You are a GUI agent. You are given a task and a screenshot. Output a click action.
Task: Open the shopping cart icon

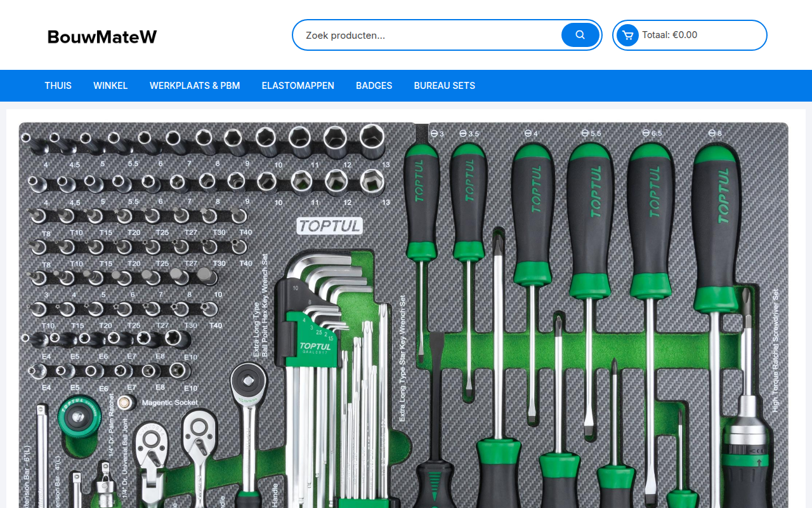627,35
